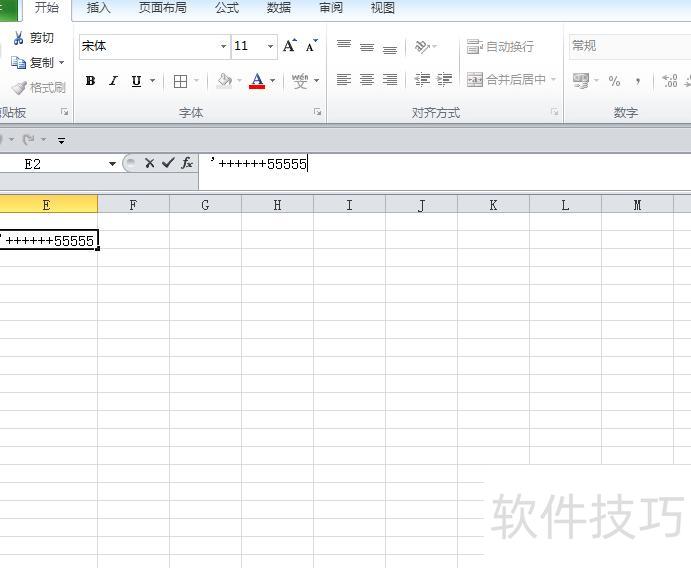Click the Redo icon in quick toolbar
Screen dimensions: 691x568
coord(29,140)
